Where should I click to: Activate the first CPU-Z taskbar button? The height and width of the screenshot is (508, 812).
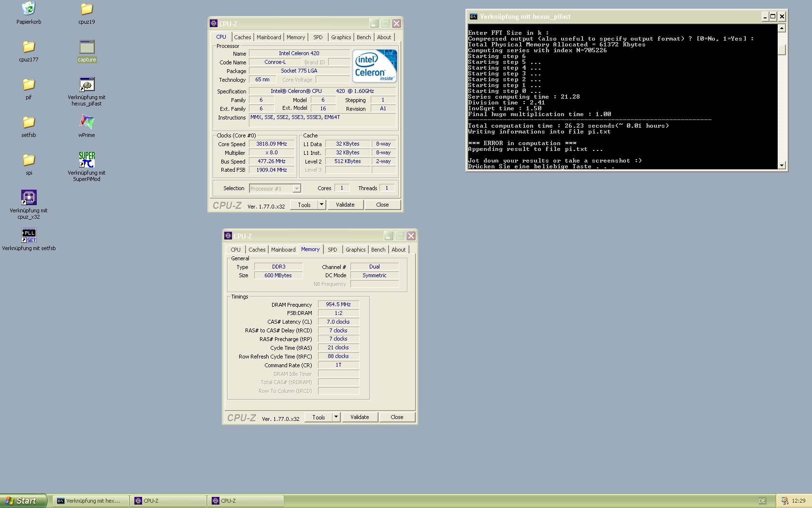pyautogui.click(x=168, y=501)
